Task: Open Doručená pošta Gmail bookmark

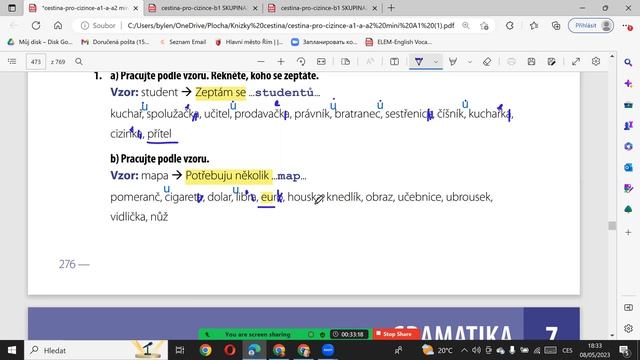Action: tap(116, 42)
